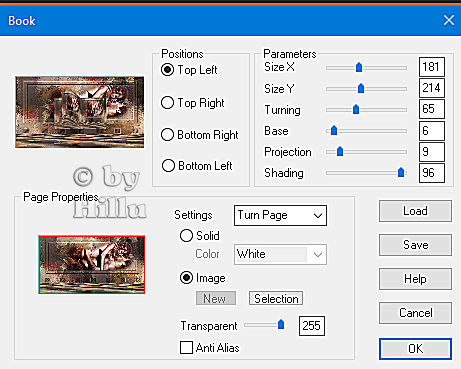Open Help for the Book filter
461x369 pixels.
click(415, 279)
